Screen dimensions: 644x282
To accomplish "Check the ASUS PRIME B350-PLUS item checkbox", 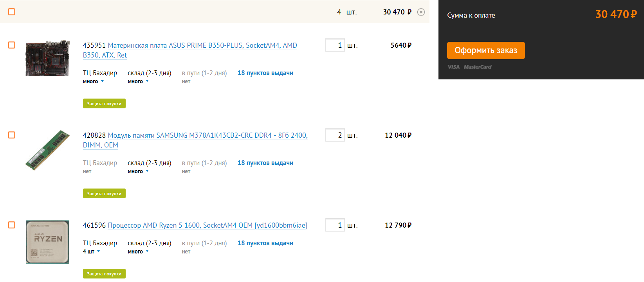I will click(12, 45).
